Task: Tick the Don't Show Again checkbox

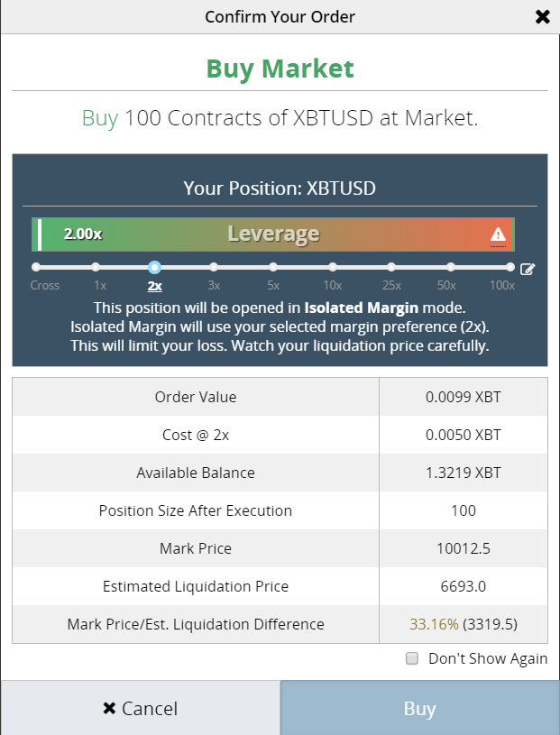Action: click(x=412, y=658)
